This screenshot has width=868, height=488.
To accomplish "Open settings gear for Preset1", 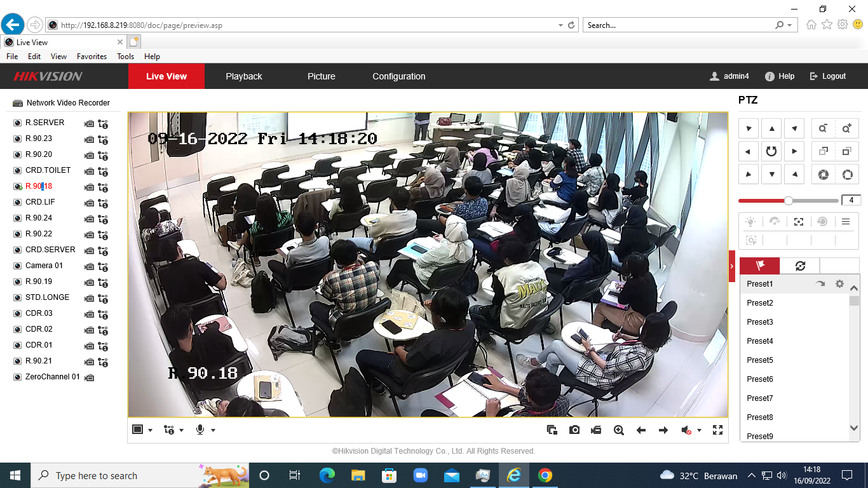I will point(839,284).
